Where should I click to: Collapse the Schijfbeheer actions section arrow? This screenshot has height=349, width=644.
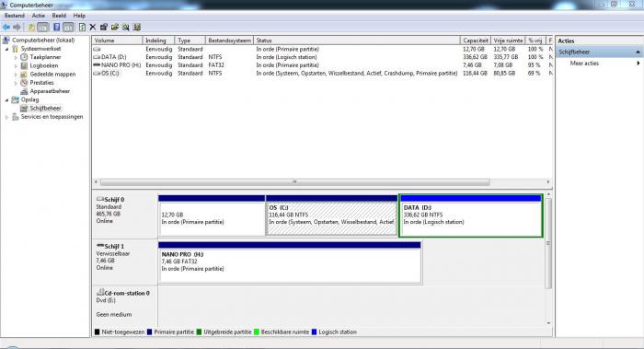638,52
